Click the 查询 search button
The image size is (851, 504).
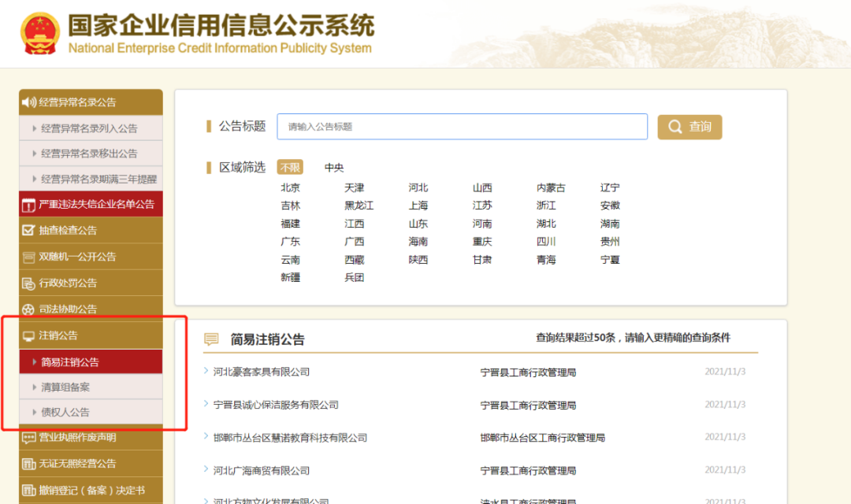point(689,127)
